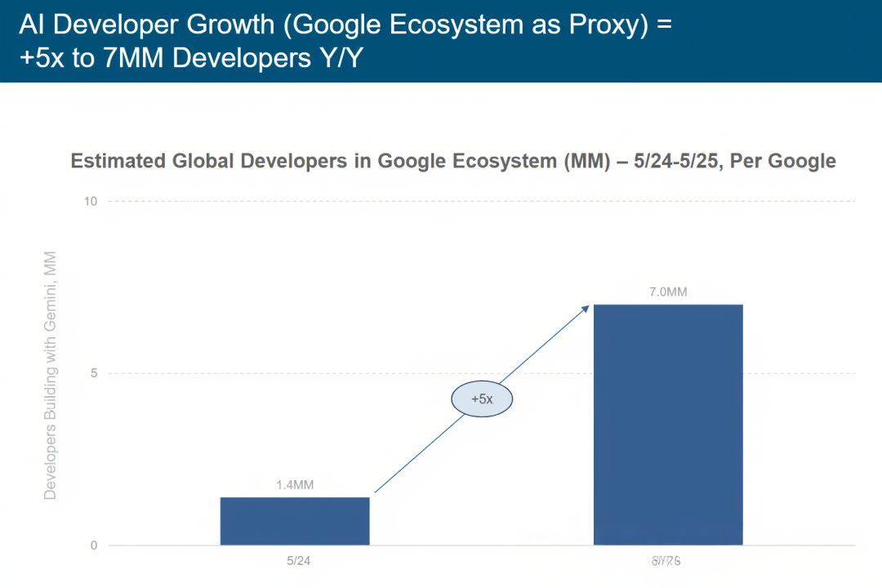Select the 5/24 bar in the chart

(x=295, y=521)
